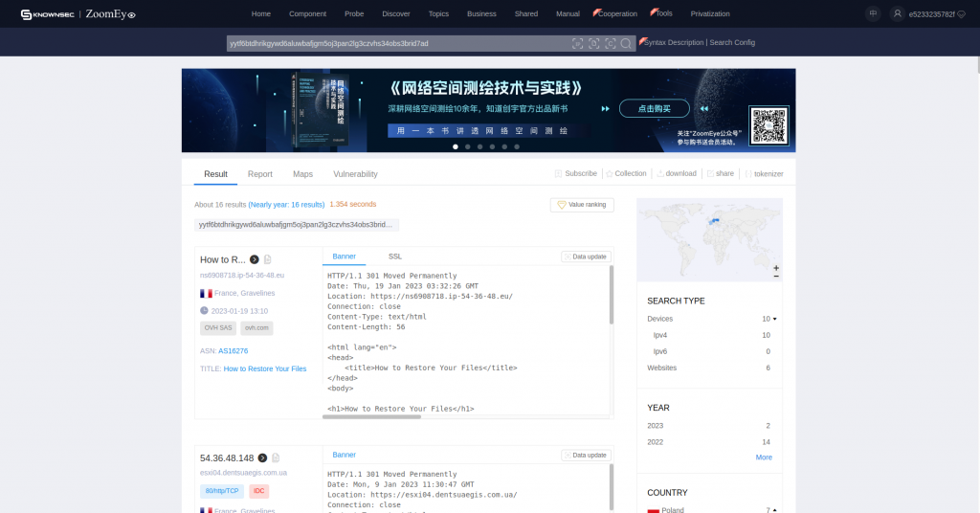Switch to the Vulnerability tab
Screen dimensions: 980x513
pos(355,174)
